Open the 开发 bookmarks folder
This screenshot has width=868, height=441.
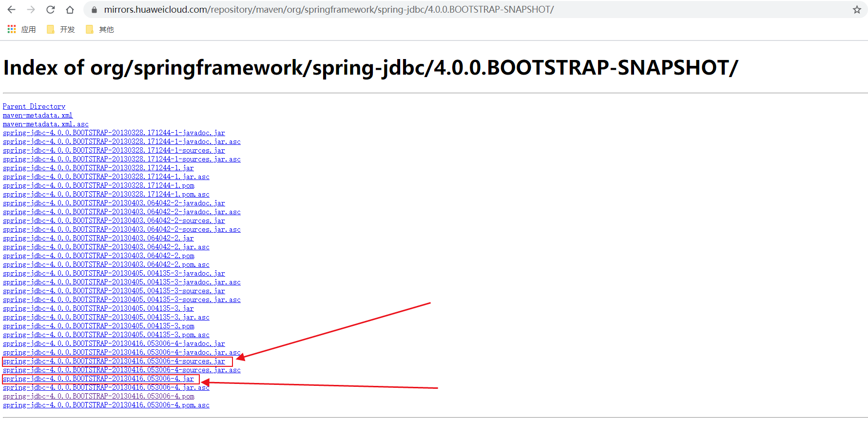coord(61,30)
